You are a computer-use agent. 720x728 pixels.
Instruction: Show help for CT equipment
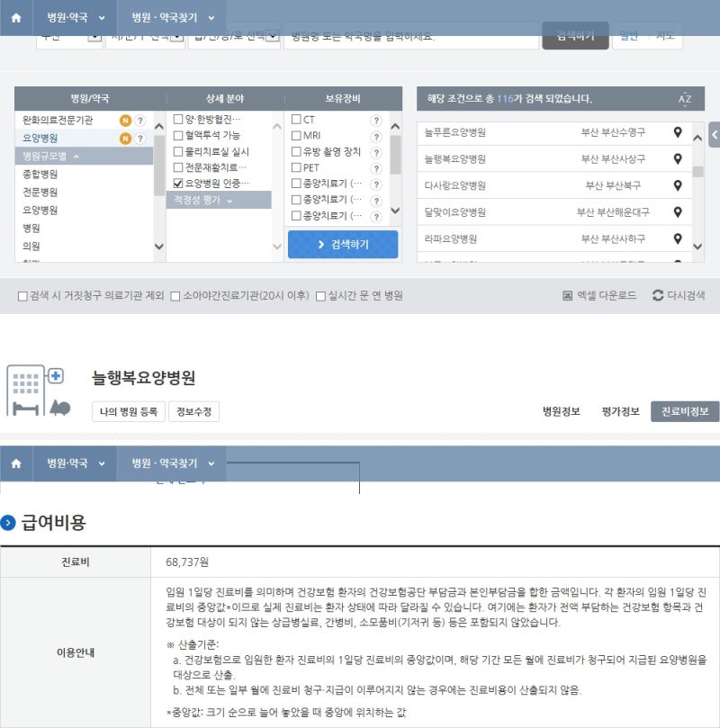click(x=376, y=121)
